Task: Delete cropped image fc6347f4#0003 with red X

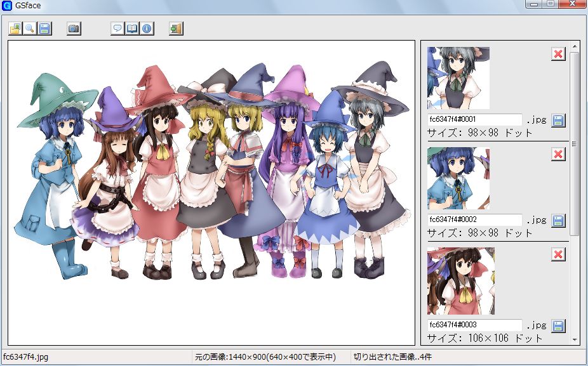Action: [558, 255]
